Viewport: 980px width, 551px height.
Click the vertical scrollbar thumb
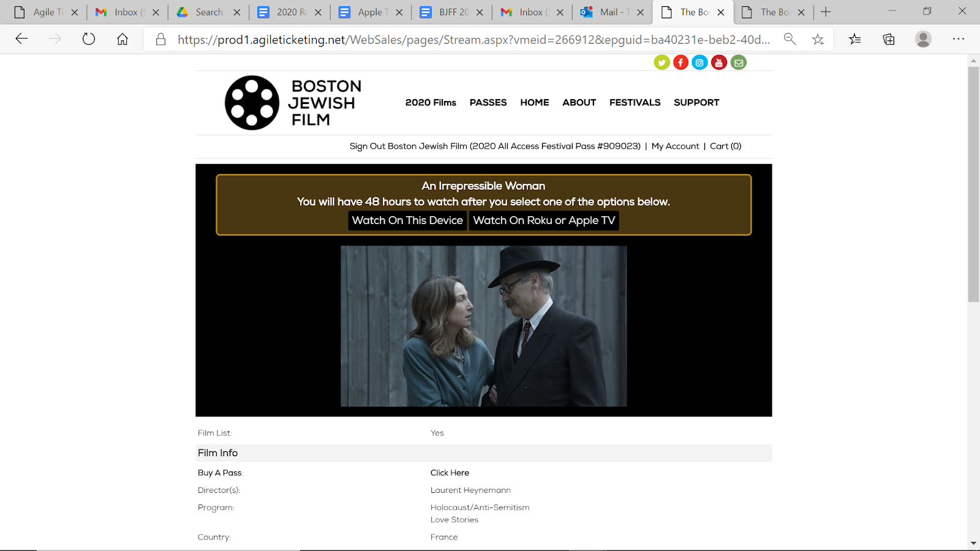coord(973,184)
